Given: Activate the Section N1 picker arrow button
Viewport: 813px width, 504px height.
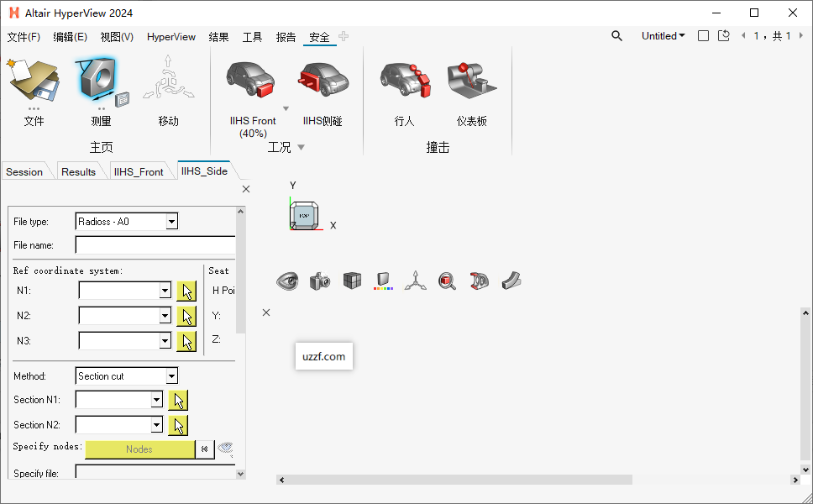Looking at the screenshot, I should click(x=178, y=400).
